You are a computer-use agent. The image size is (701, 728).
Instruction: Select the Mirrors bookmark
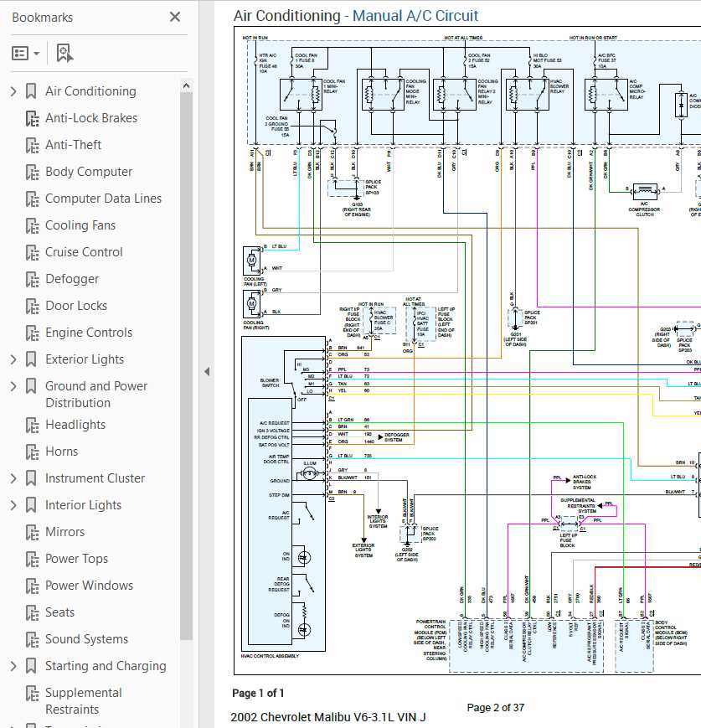point(65,532)
